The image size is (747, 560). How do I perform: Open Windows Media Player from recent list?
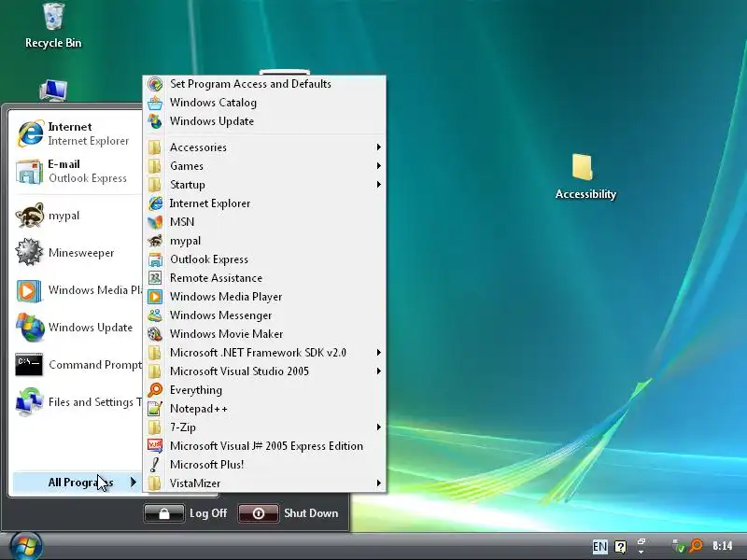click(x=77, y=290)
